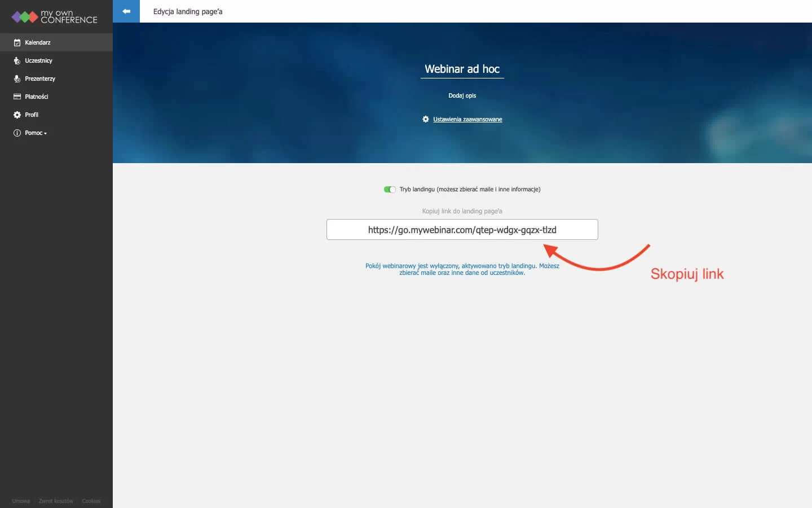
Task: Open the Umowa footer link
Action: coord(21,501)
